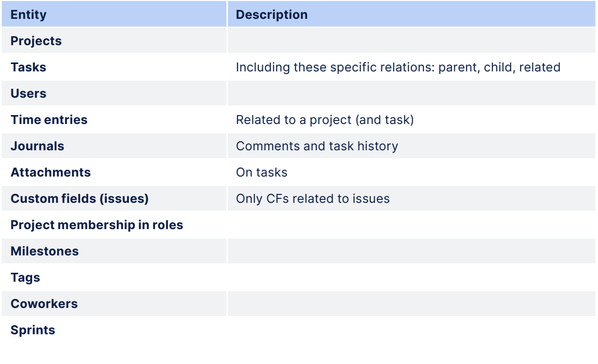Select the Tags row label
This screenshot has height=364, width=598.
25,278
